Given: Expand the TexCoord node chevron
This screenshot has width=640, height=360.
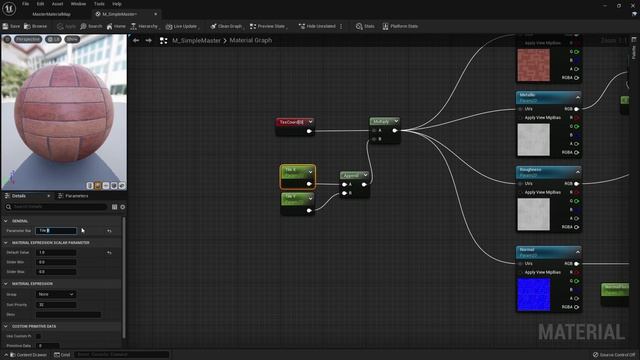Looking at the screenshot, I should pyautogui.click(x=311, y=122).
